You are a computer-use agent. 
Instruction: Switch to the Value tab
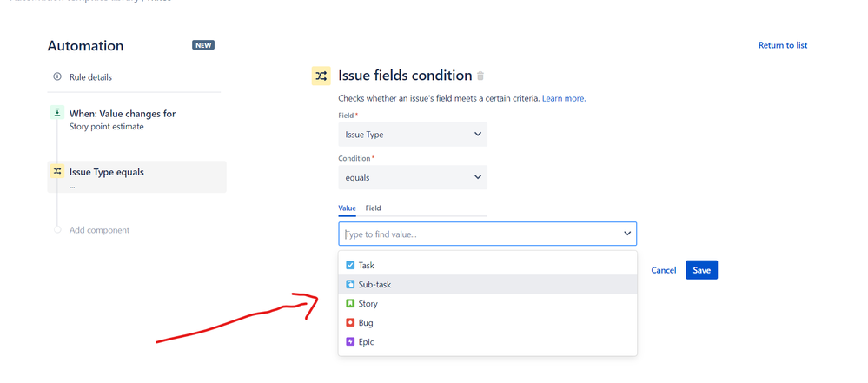[347, 208]
